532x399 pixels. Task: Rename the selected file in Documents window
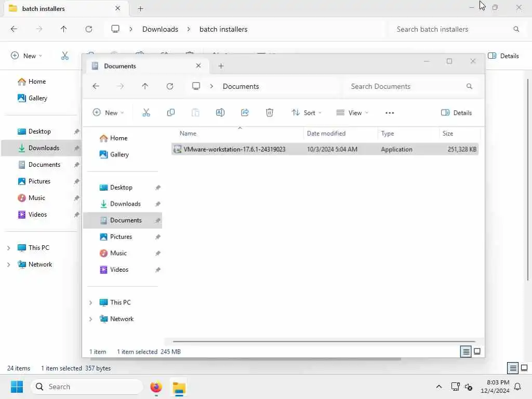(220, 113)
